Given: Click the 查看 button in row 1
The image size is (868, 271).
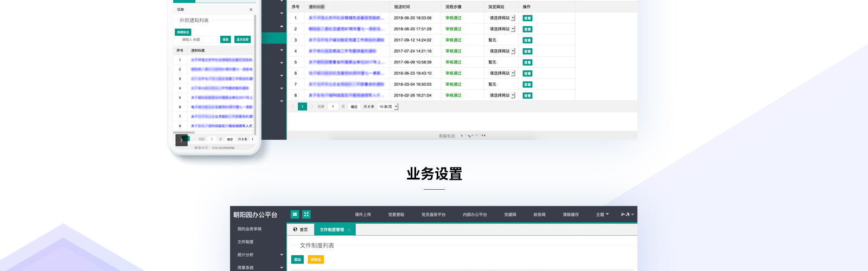Looking at the screenshot, I should pos(527,18).
